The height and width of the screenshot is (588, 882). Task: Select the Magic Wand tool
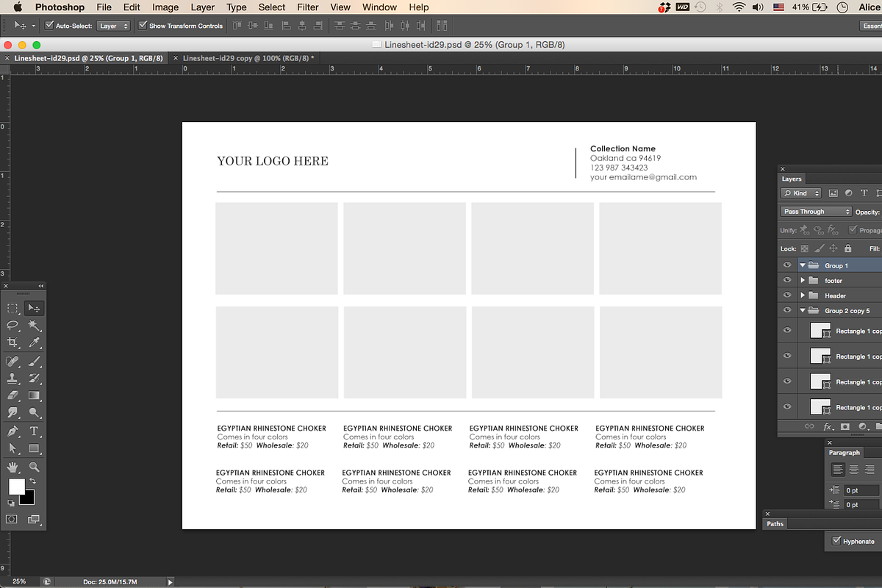[34, 325]
